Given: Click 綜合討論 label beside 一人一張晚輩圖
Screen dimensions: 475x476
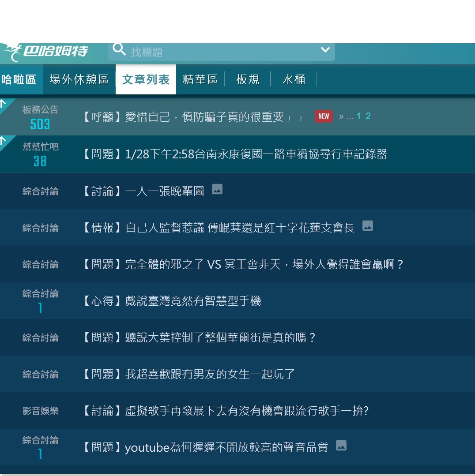Looking at the screenshot, I should pyautogui.click(x=41, y=191).
